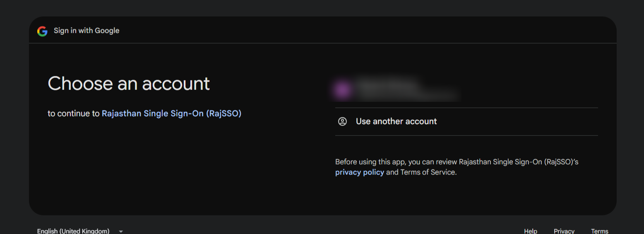Open the privacy policy link

point(359,172)
